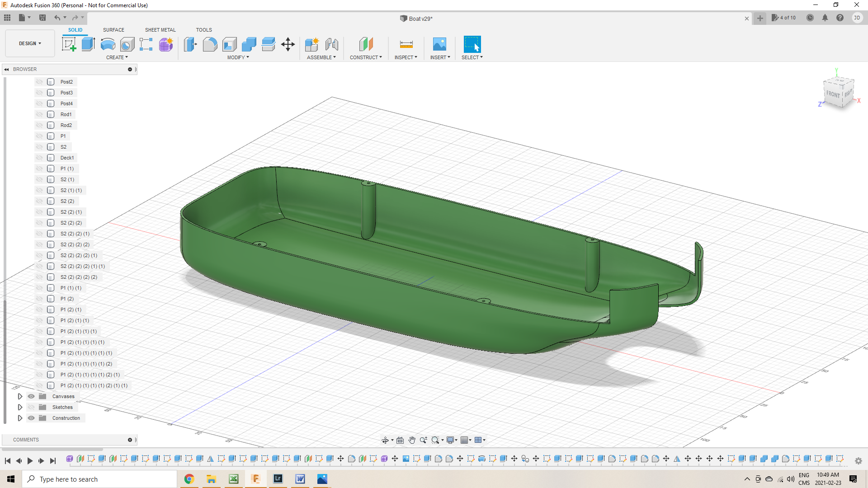Click the Create Form purple icon
Screen dimensions: 868x488
point(166,44)
